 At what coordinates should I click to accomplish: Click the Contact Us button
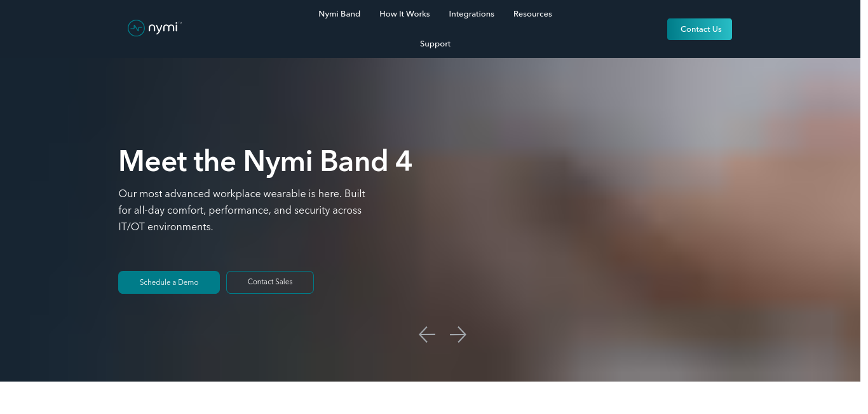[x=700, y=29]
